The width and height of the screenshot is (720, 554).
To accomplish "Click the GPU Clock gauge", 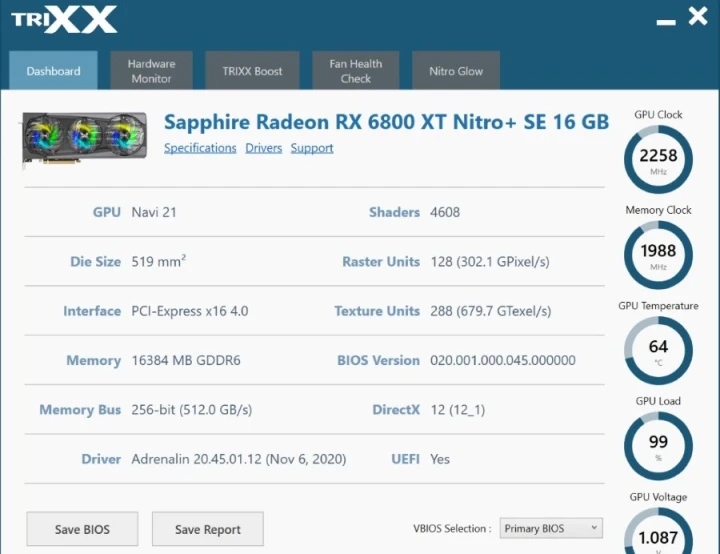I will click(x=658, y=159).
